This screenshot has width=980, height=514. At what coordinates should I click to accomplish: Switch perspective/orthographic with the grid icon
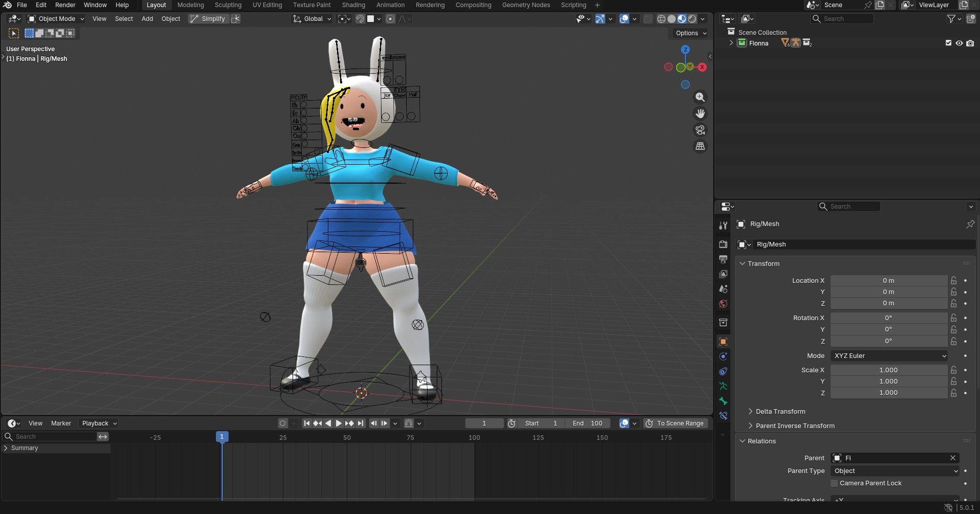[x=700, y=146]
